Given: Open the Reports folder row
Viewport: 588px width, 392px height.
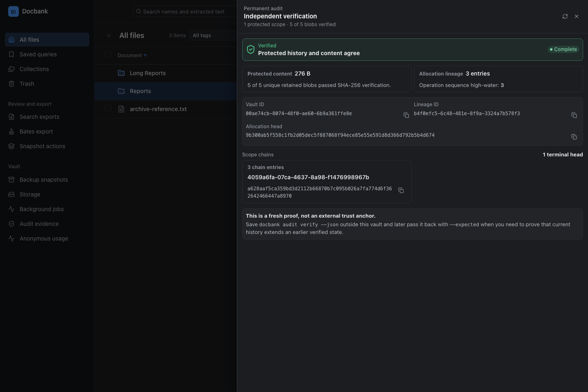Looking at the screenshot, I should 166,91.
